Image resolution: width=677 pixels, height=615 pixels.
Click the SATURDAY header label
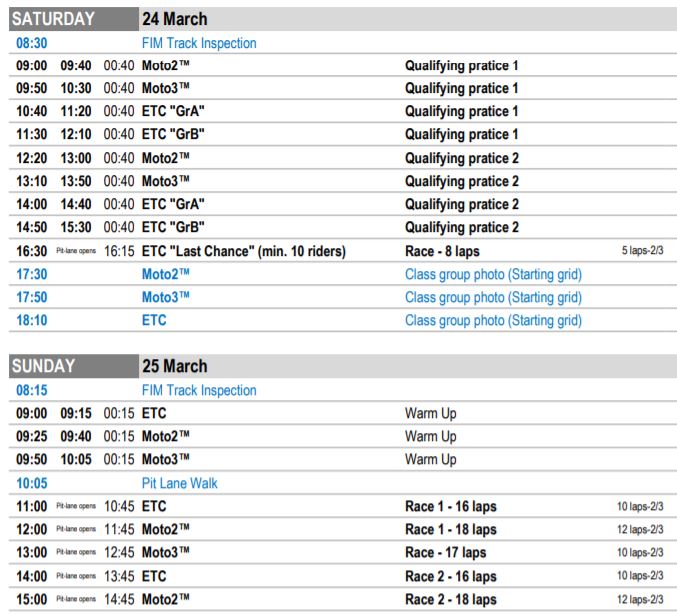pyautogui.click(x=53, y=19)
